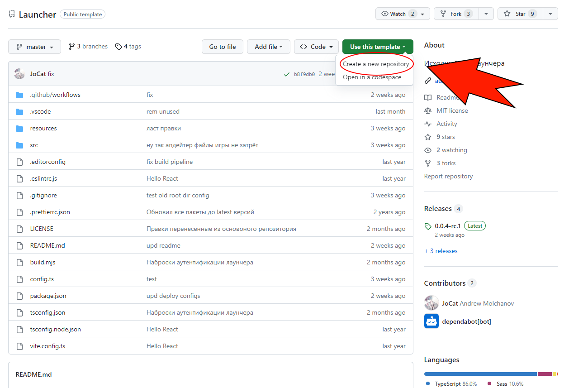Click the README.md file icon
Image resolution: width=588 pixels, height=388 pixels.
[19, 246]
